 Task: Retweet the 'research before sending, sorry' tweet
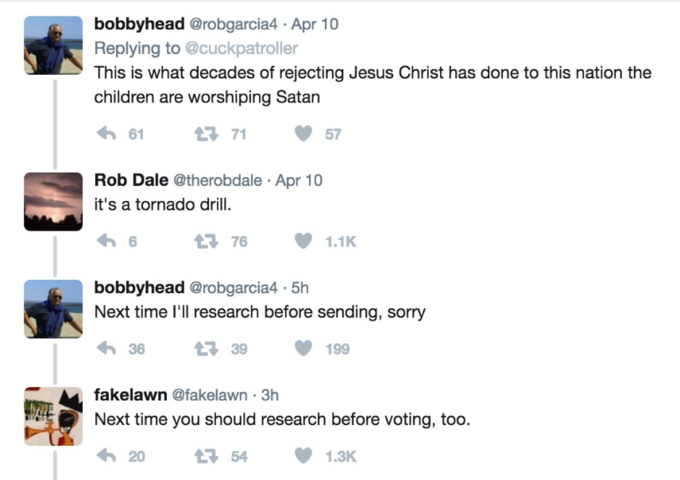pos(206,349)
